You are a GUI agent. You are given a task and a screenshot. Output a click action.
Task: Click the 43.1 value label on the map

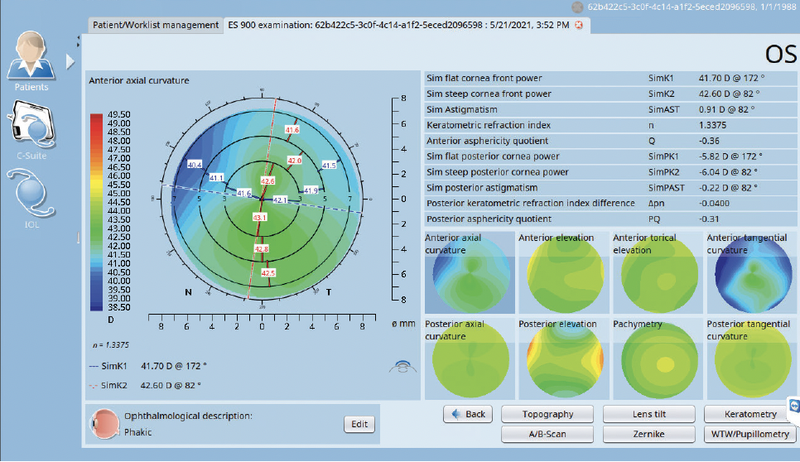click(x=259, y=218)
